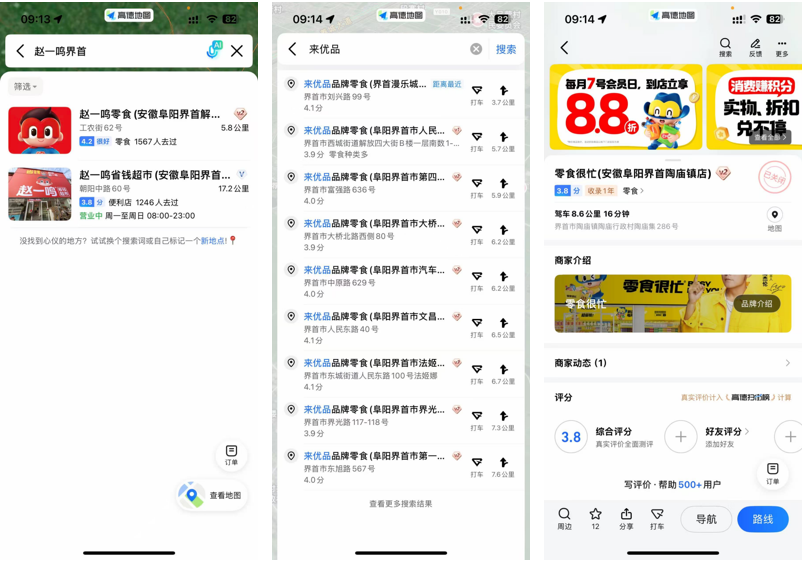The width and height of the screenshot is (809, 561).
Task: Tap 打车 icon for 大桥北路 result
Action: tap(477, 235)
